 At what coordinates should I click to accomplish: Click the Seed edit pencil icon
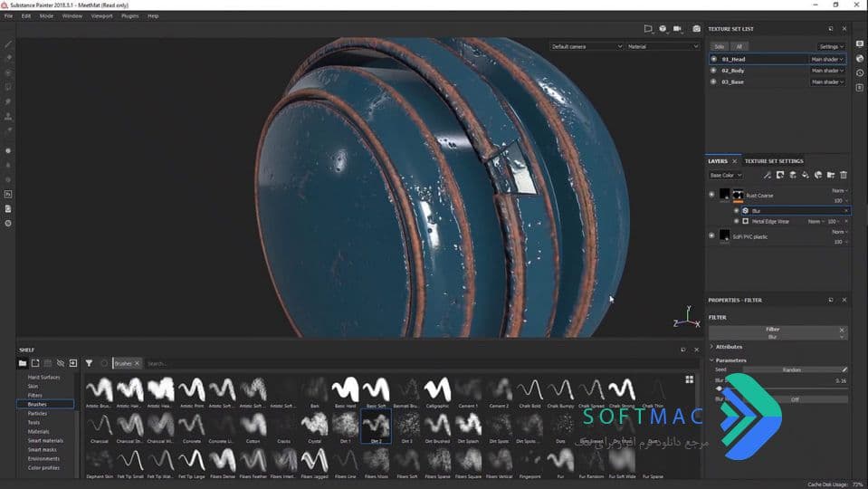click(x=844, y=369)
